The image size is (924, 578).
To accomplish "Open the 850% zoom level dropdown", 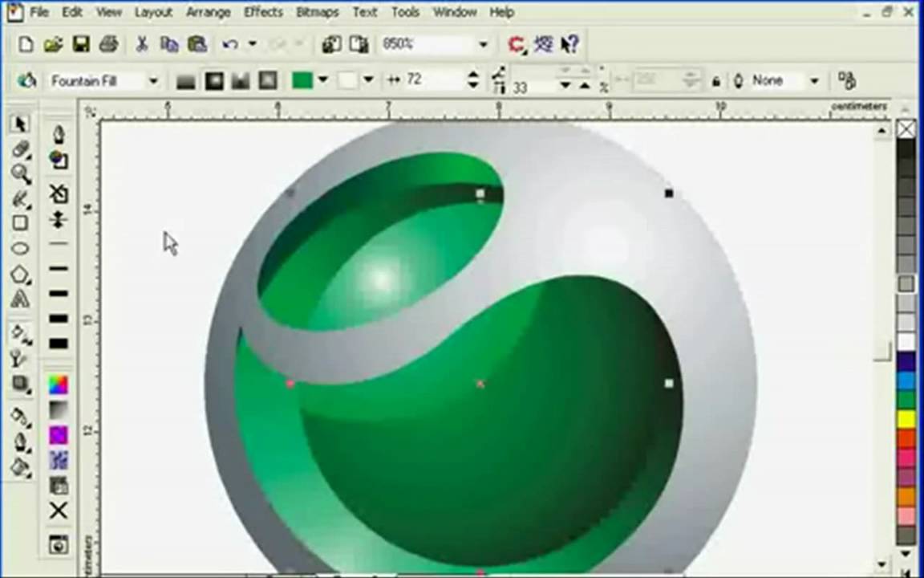I will click(483, 44).
